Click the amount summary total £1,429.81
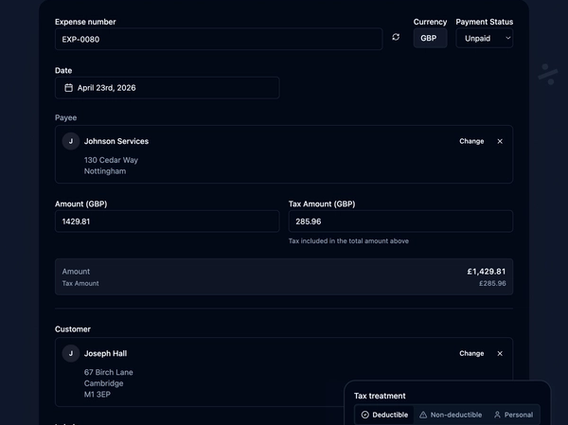The width and height of the screenshot is (568, 425). (486, 271)
